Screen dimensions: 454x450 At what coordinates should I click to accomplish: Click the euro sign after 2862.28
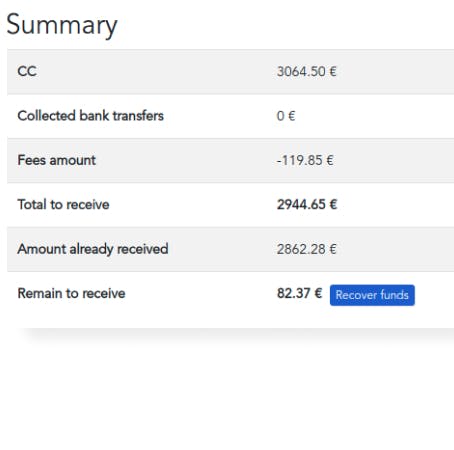tap(333, 249)
